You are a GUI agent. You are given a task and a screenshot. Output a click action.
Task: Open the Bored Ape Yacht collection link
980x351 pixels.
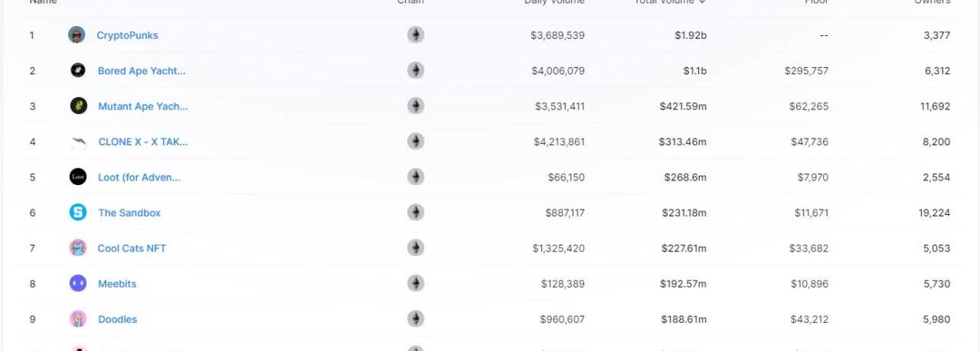tap(142, 71)
